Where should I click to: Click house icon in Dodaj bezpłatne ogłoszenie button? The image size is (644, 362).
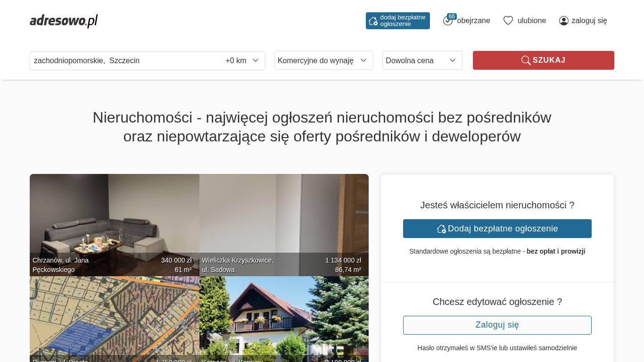441,229
